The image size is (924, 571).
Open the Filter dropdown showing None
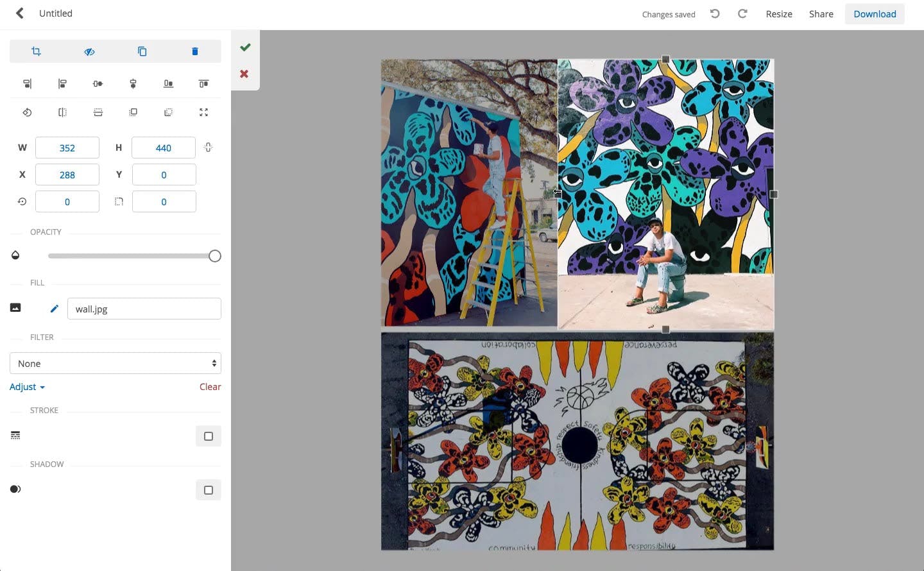[116, 363]
